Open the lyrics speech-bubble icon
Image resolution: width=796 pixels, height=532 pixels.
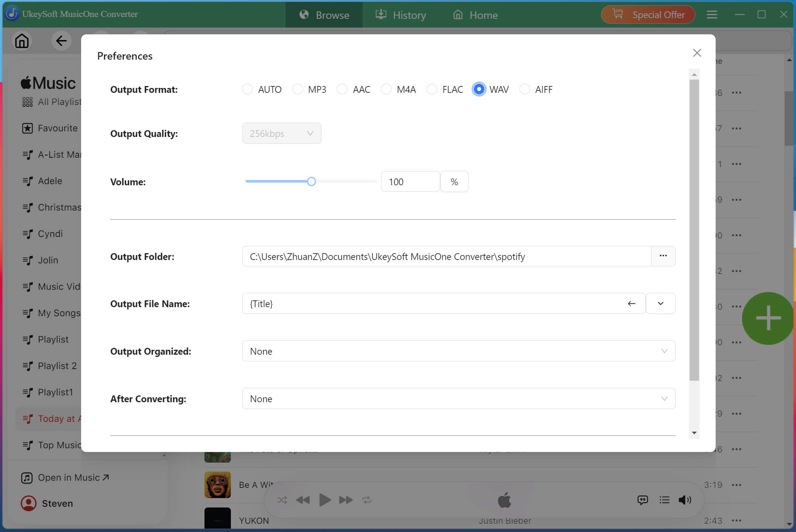(x=642, y=500)
